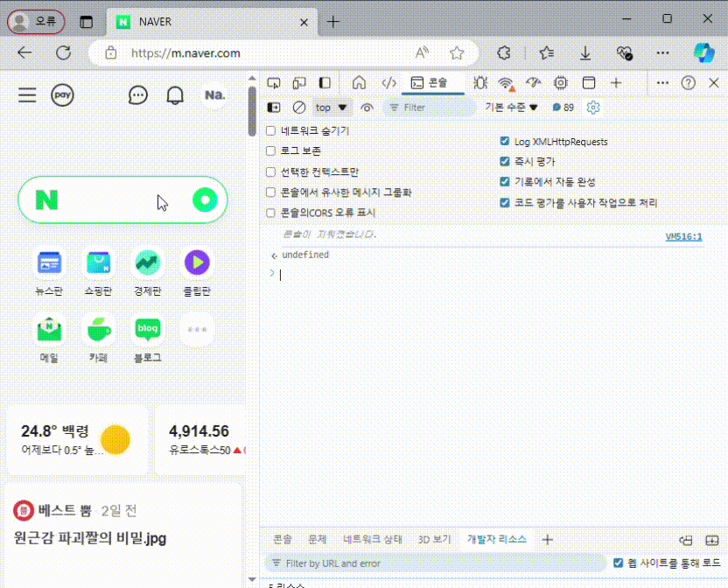Enable 콘솔의 CORS 오류 표시 checkbox
Viewport: 728px width, 588px height.
(x=270, y=213)
